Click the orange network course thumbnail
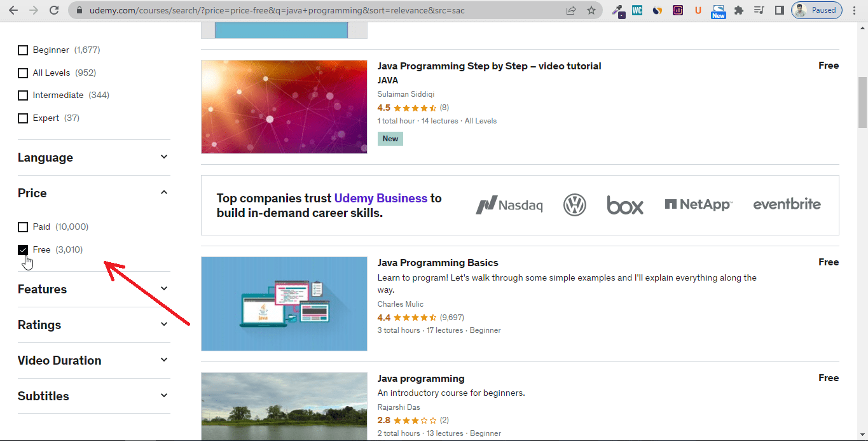The height and width of the screenshot is (441, 868). pos(284,107)
